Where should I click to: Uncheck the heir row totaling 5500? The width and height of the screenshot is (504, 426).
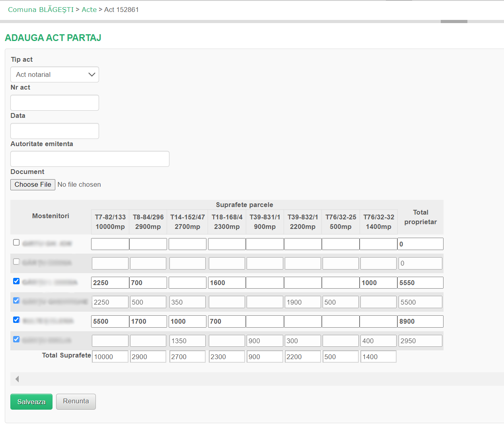(x=16, y=301)
